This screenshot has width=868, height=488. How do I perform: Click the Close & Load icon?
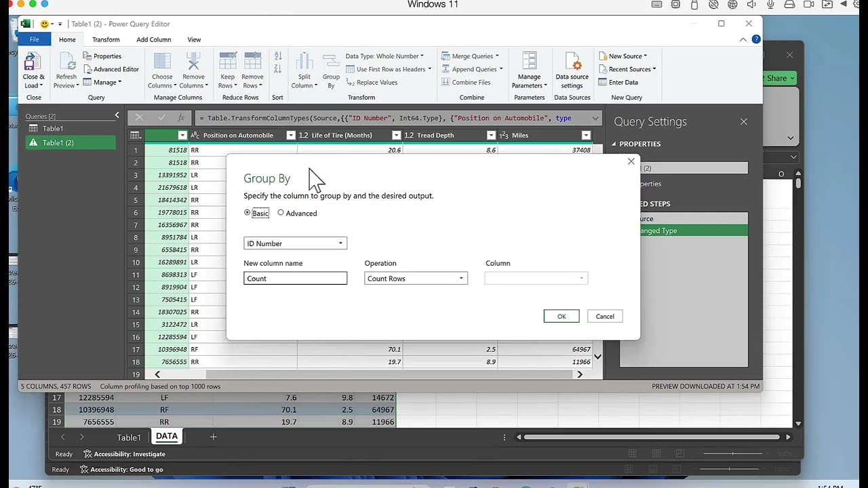pos(33,62)
